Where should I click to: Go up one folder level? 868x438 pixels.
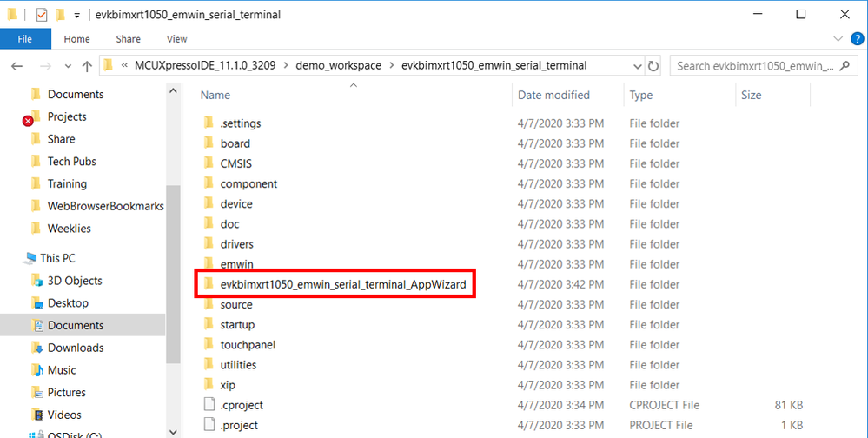point(87,66)
